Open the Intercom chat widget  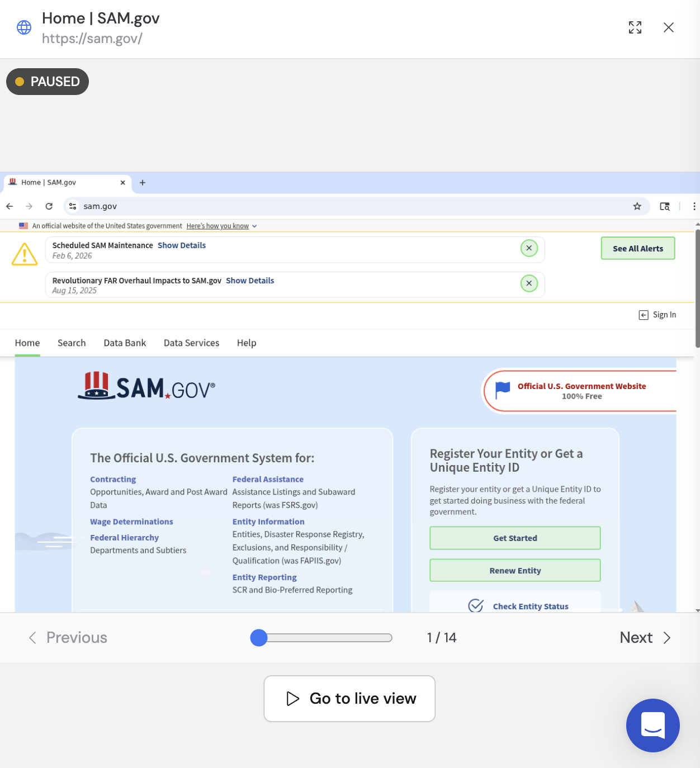coord(652,726)
